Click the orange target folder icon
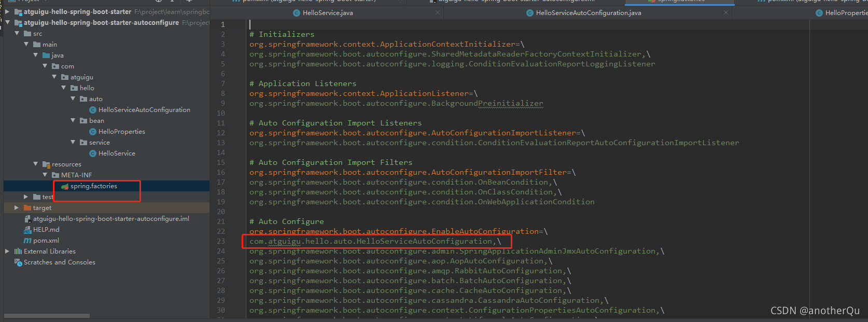The height and width of the screenshot is (322, 868). 27,207
